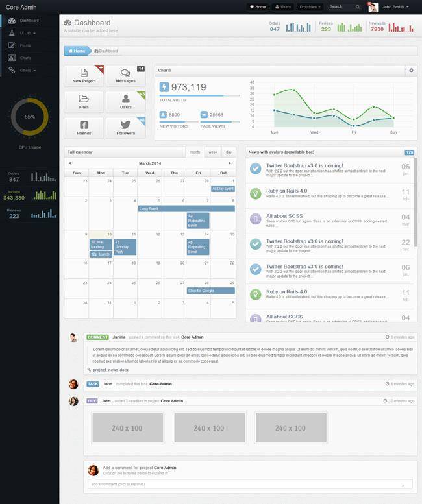422x504 pixels.
Task: Open the project_news.docx attachment link
Action: 110,369
